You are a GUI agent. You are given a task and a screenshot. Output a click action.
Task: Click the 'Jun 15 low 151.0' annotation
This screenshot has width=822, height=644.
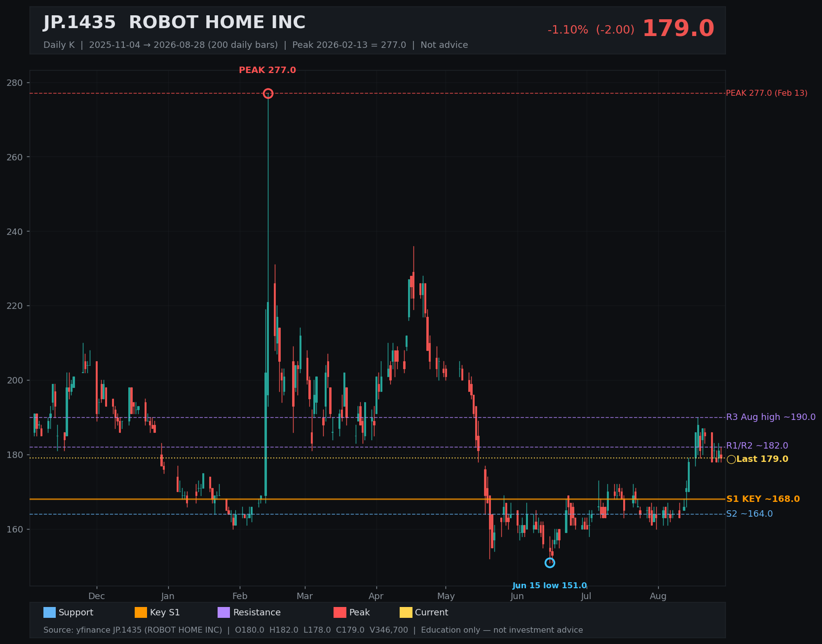[550, 586]
